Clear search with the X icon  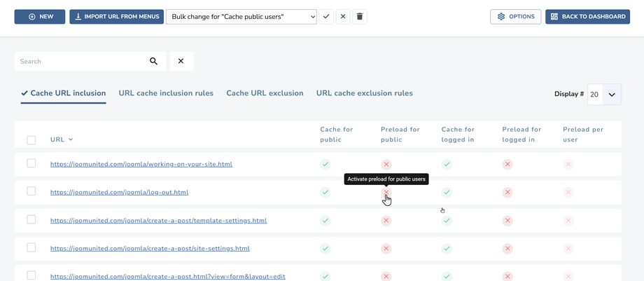[x=181, y=62]
